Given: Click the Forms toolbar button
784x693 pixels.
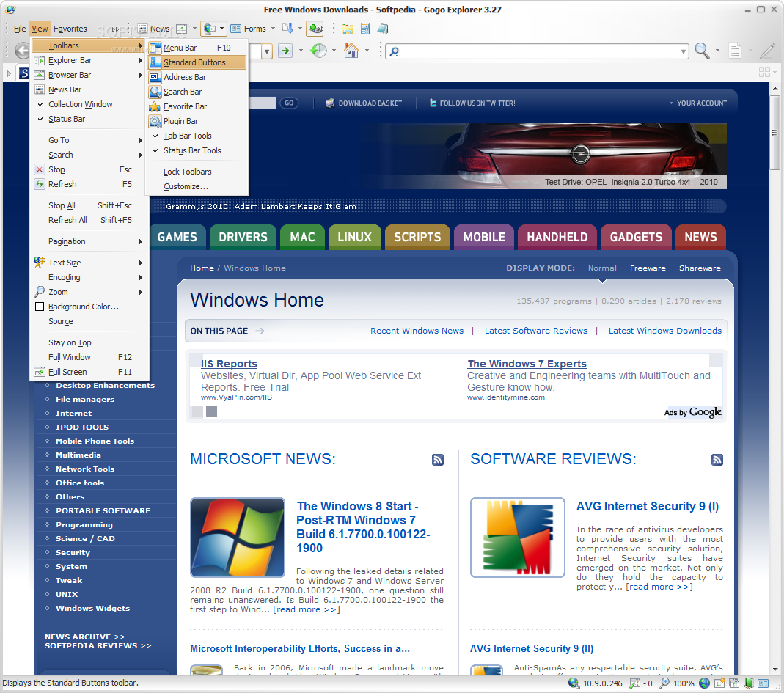Looking at the screenshot, I should click(249, 29).
